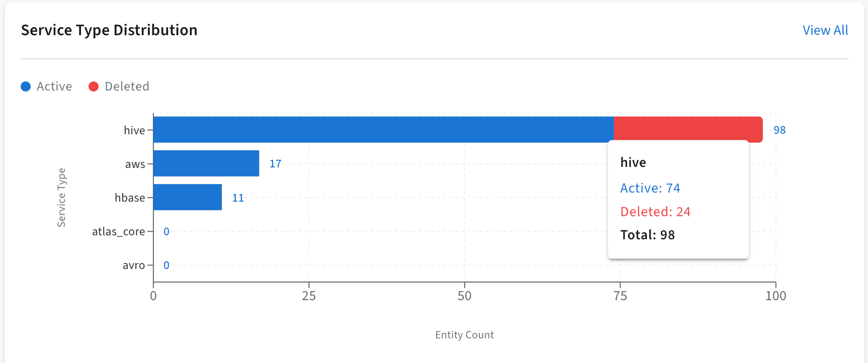The width and height of the screenshot is (868, 363).
Task: Select the hive active blue bar
Action: (384, 130)
